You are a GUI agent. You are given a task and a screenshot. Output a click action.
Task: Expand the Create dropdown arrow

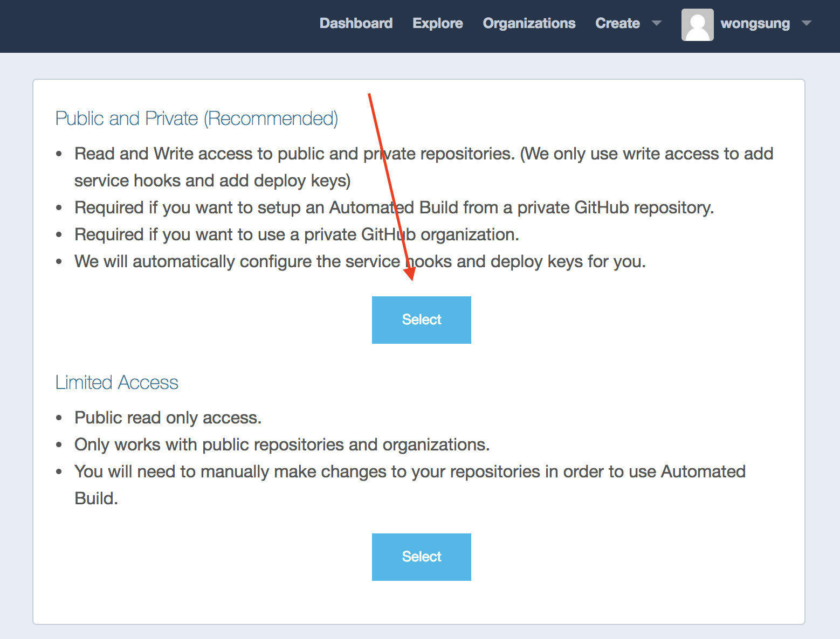coord(657,23)
